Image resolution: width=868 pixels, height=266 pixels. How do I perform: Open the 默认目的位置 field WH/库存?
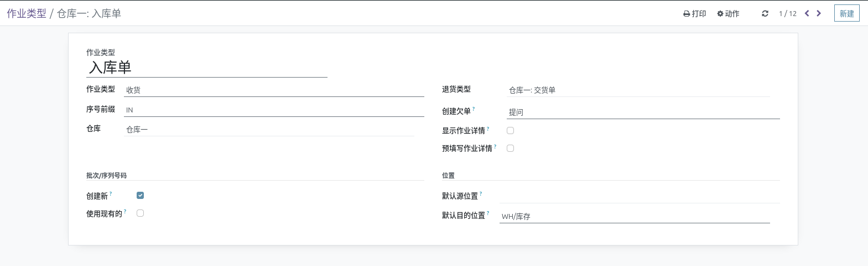coord(635,216)
